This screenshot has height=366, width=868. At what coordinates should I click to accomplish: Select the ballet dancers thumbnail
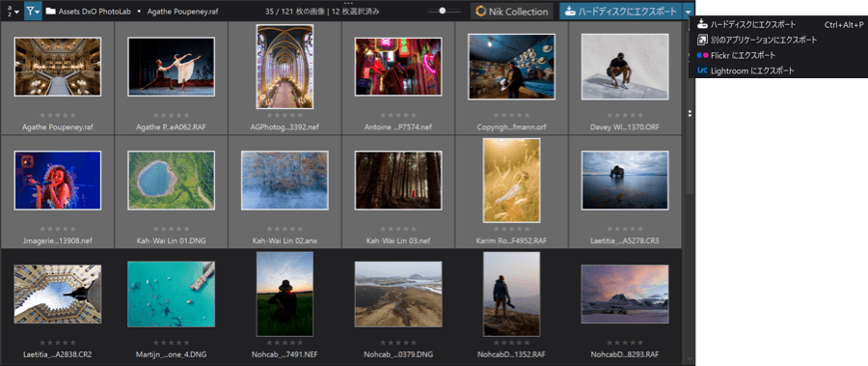[x=171, y=67]
